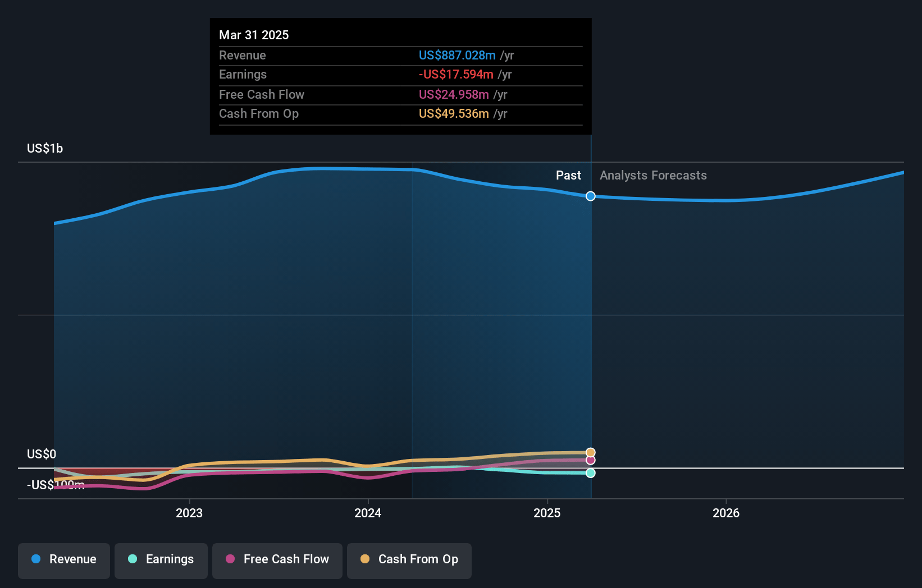This screenshot has width=922, height=588.
Task: Toggle the Earnings series in the legend
Action: click(161, 560)
